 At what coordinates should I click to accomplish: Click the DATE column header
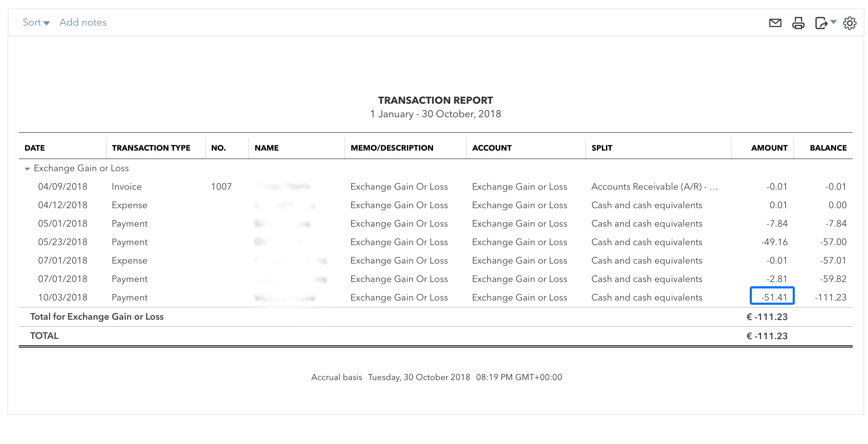pos(35,148)
